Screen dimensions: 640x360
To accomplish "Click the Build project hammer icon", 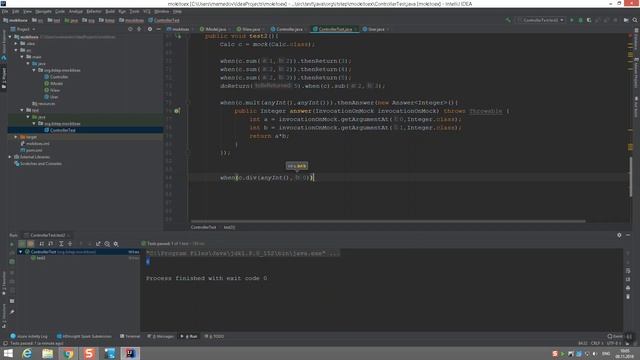I will click(508, 20).
